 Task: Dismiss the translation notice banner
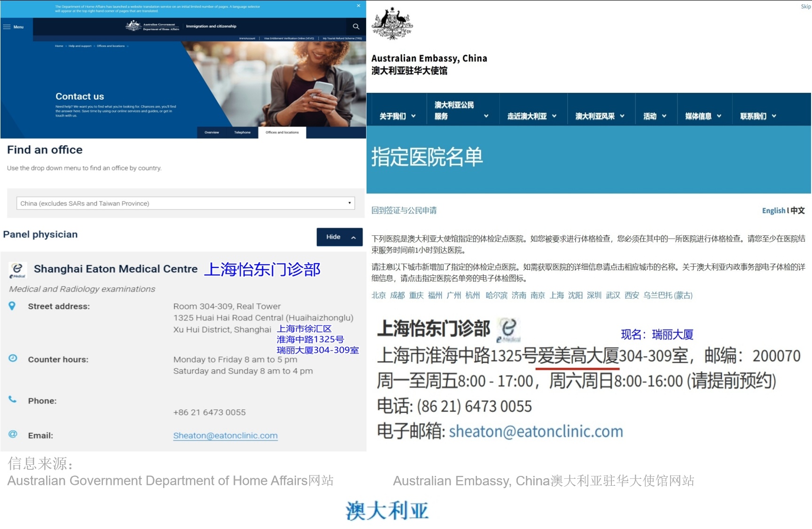[359, 6]
